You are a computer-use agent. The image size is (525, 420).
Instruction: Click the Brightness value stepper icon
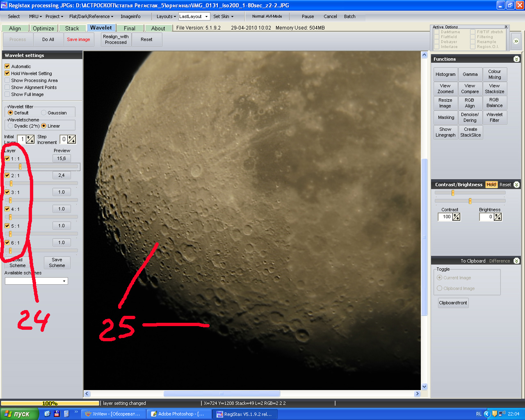click(498, 217)
